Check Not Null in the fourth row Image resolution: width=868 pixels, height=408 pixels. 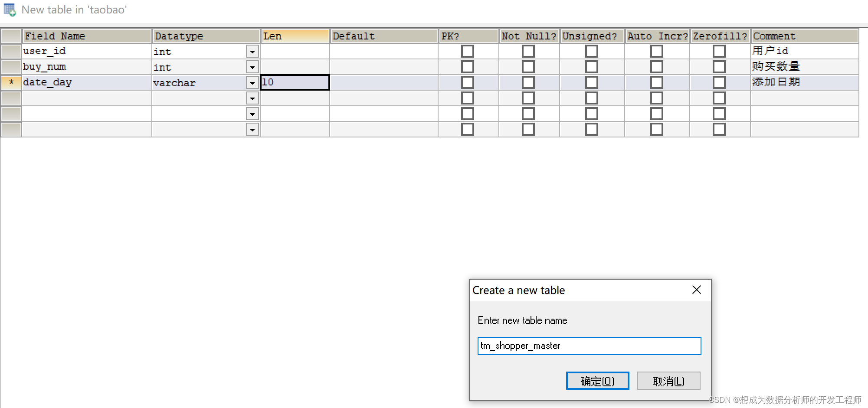click(x=528, y=98)
